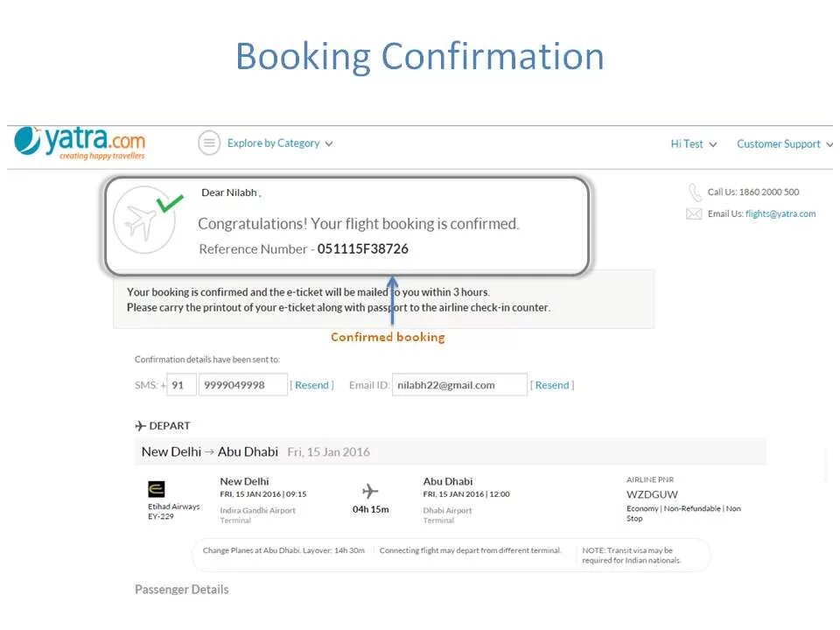The width and height of the screenshot is (840, 630).
Task: Click the Email ID input field
Action: point(459,385)
